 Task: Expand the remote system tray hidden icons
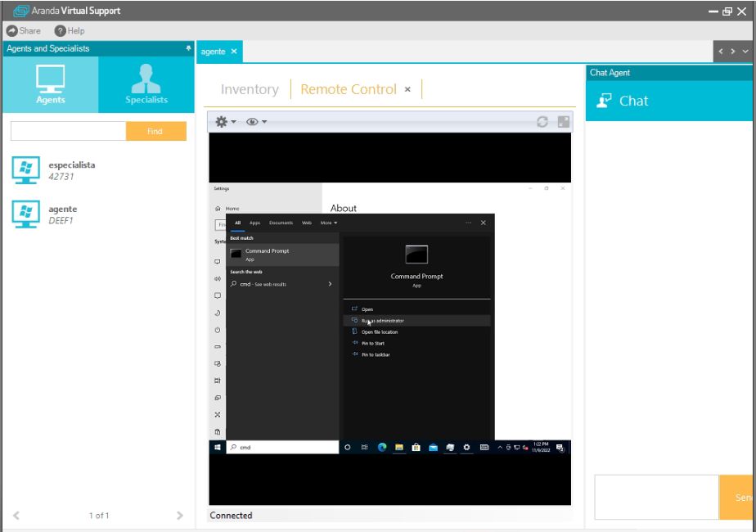point(500,448)
